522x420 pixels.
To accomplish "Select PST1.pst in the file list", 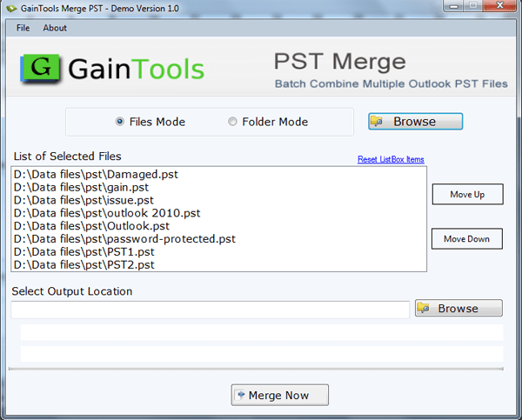I will [x=84, y=251].
